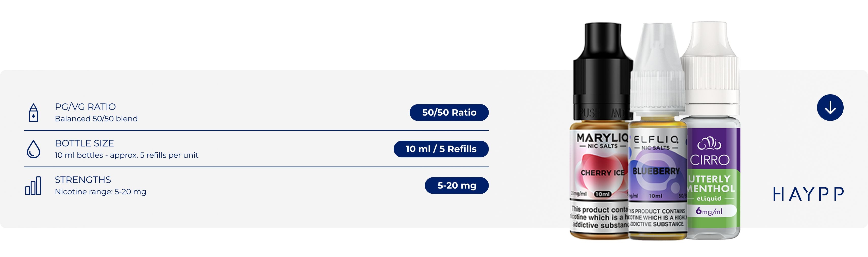Click the bar chart icon beside Strengths
868x257 pixels.
33,185
